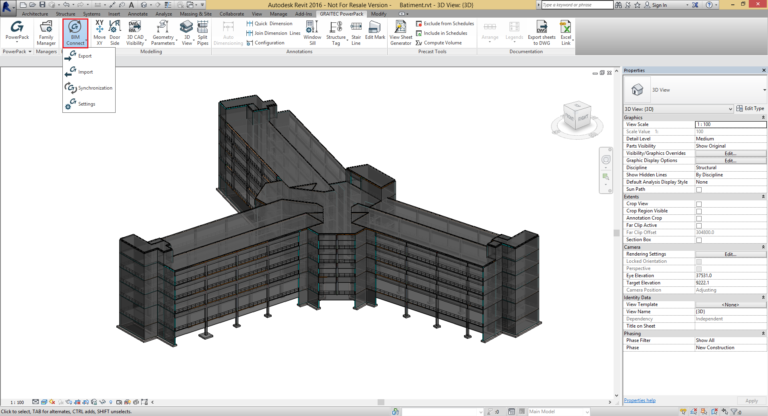Screen dimensions: 768x416
Task: Edit the Rendering Settings
Action: coord(730,254)
